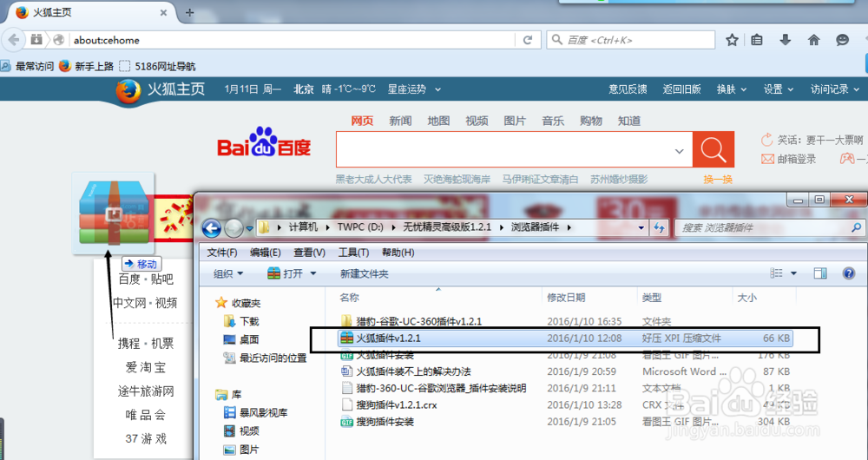
Task: Expand view options dropdown arrow in Explorer
Action: [793, 273]
